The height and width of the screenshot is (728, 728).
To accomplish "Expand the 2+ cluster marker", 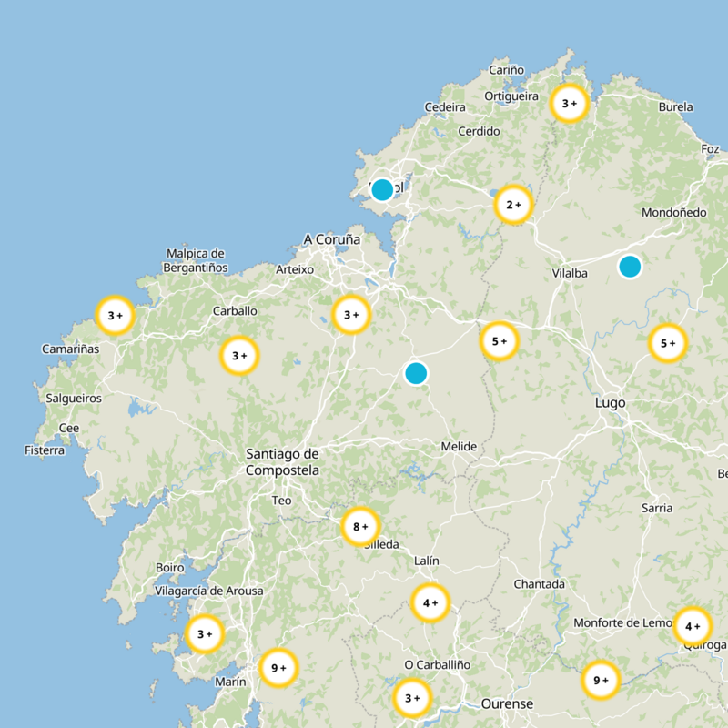I will pos(513,206).
